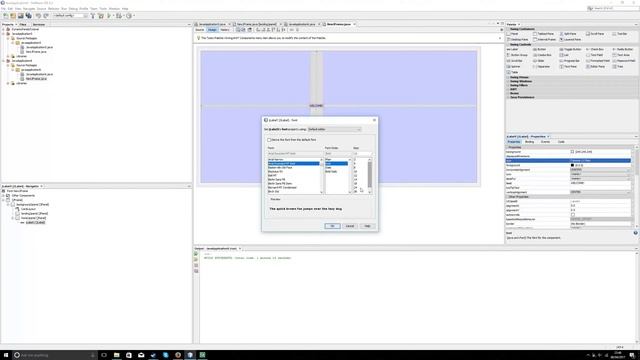640x360 pixels.
Task: Click Cancel in the Font dialog
Action: [350, 226]
